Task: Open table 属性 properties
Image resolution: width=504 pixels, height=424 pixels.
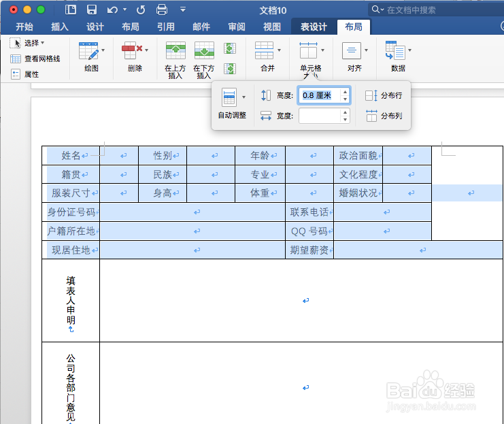Action: [24, 75]
